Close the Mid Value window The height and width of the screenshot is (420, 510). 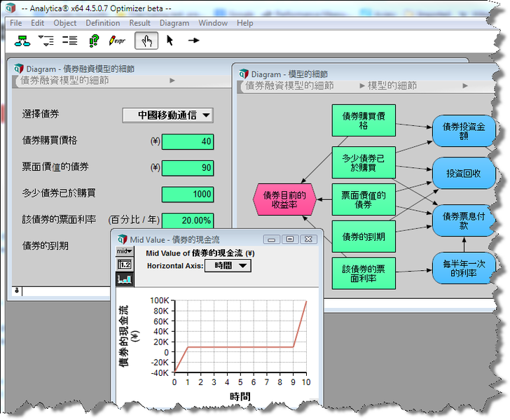pyautogui.click(x=308, y=239)
